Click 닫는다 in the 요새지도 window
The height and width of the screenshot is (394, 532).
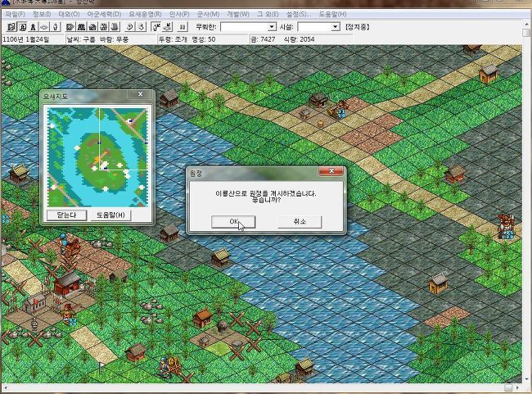click(66, 215)
